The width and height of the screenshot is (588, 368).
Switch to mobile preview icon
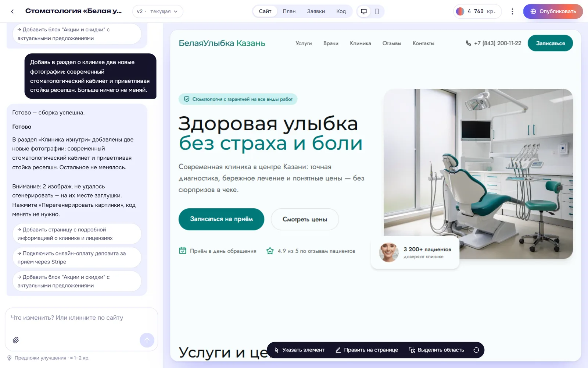(x=377, y=11)
